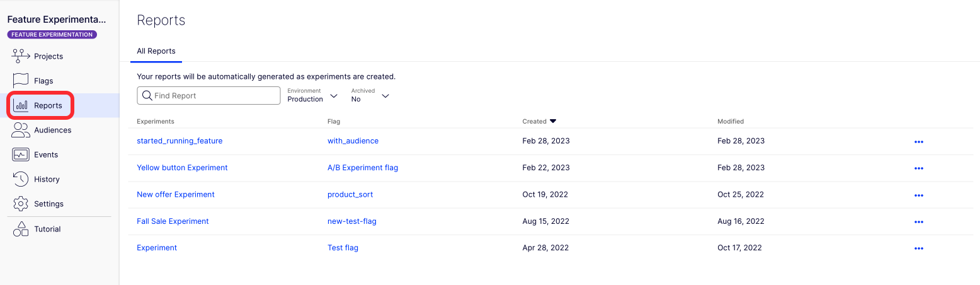Open more options for started_running_feature row
980x285 pixels.
[918, 142]
